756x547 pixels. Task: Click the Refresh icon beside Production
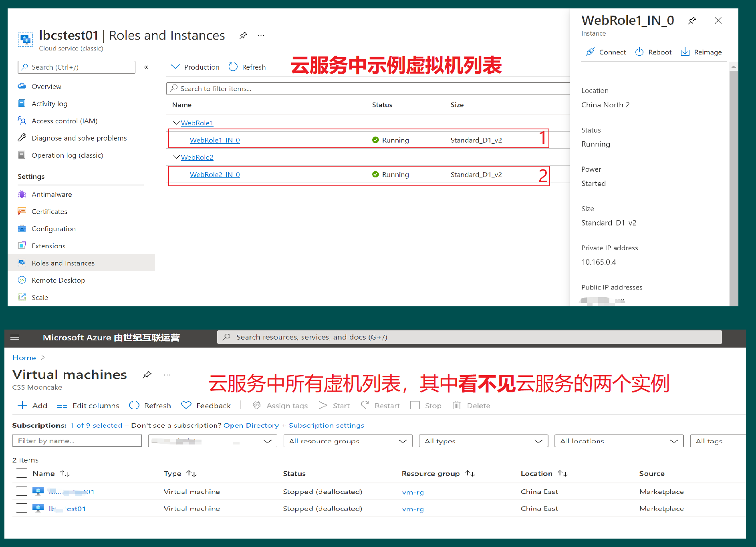point(233,67)
